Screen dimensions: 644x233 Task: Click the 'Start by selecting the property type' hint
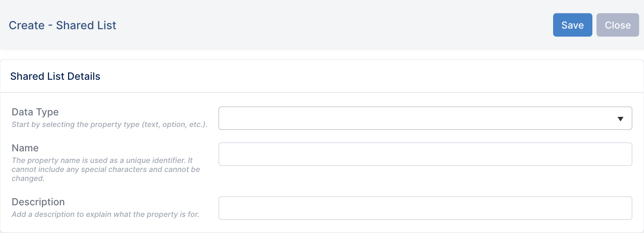pos(110,124)
